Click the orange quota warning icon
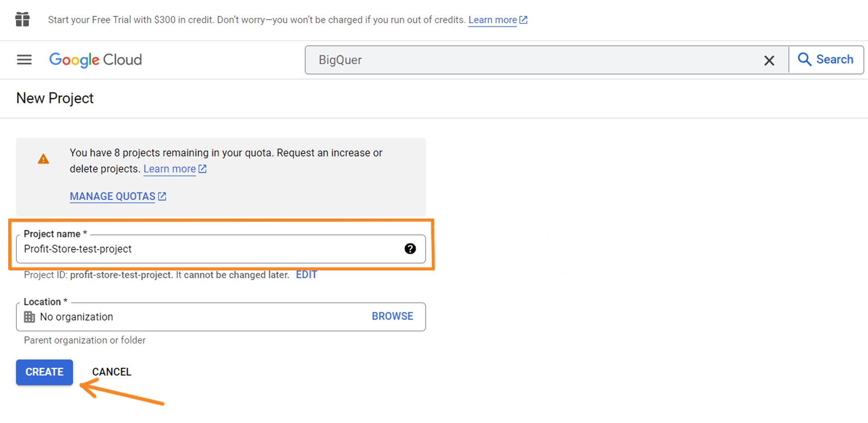Image resolution: width=868 pixels, height=423 pixels. coord(43,159)
